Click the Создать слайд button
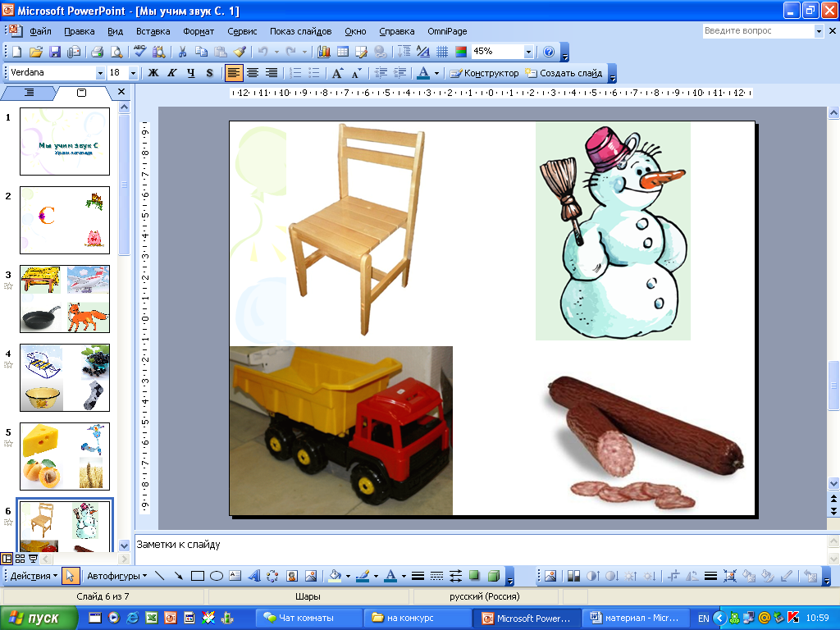840x630 pixels. (564, 73)
